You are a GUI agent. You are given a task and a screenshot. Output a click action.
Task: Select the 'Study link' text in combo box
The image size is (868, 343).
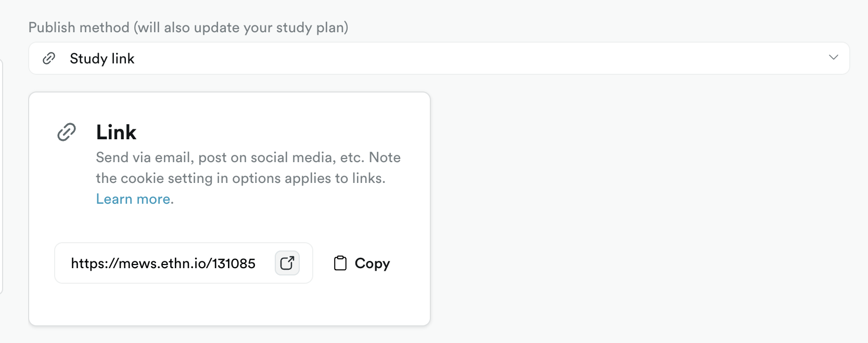pos(102,59)
